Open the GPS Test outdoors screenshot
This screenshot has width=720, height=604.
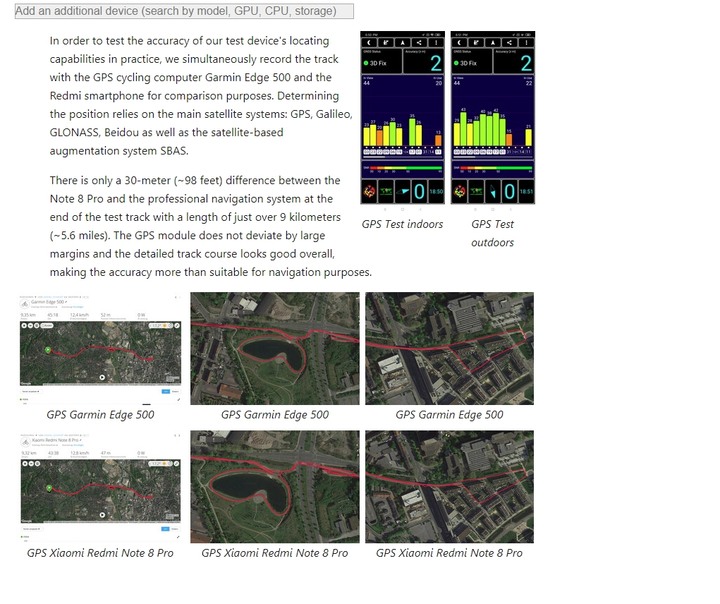click(493, 118)
